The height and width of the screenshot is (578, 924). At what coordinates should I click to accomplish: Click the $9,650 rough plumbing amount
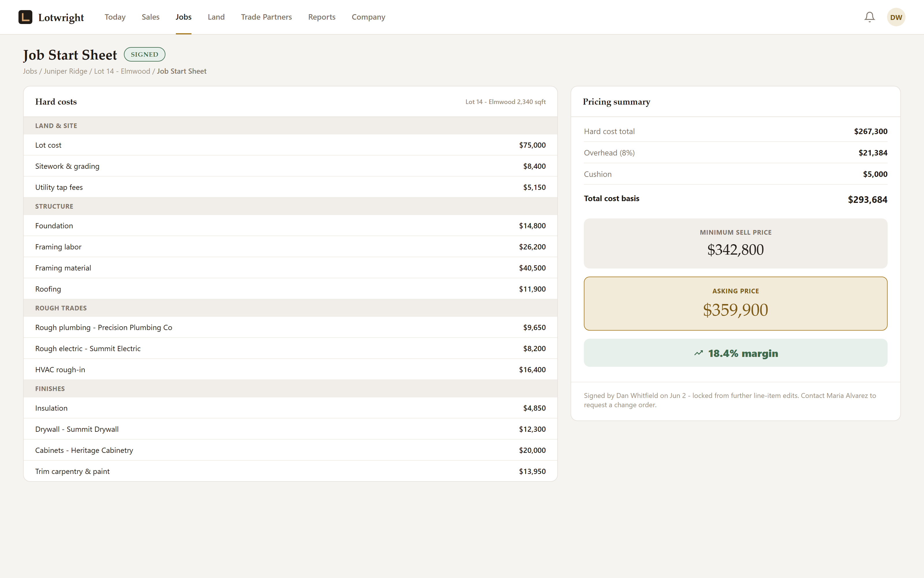534,327
